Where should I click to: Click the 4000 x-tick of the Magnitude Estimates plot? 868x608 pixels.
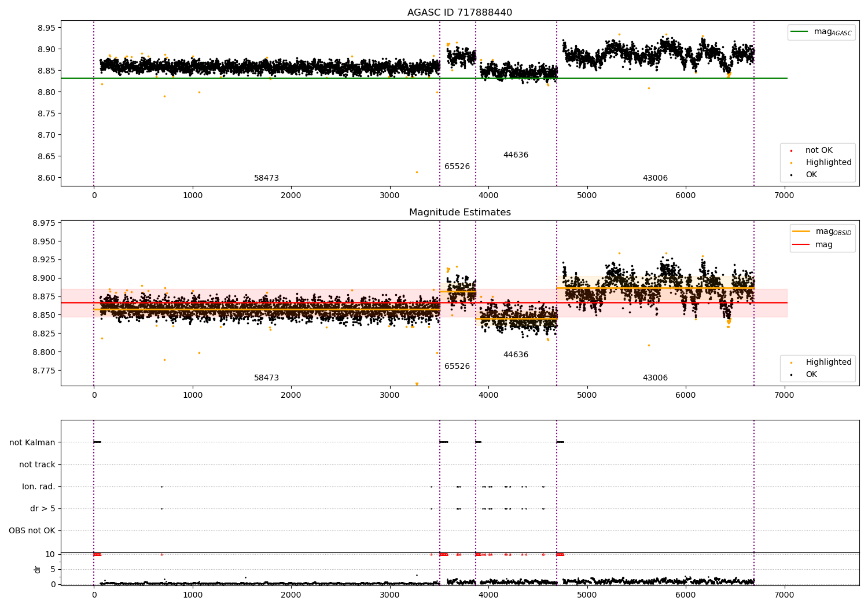(488, 395)
